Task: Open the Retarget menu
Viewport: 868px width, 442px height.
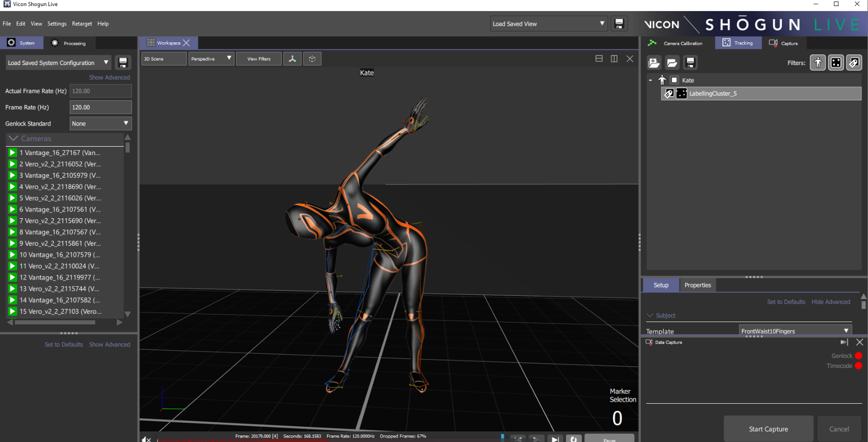Action: [x=82, y=24]
